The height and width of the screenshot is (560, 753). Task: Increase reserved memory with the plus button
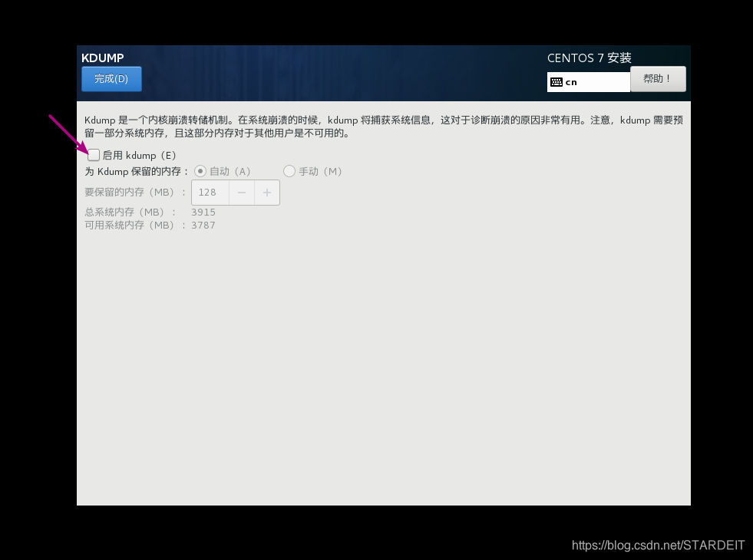[x=267, y=193]
